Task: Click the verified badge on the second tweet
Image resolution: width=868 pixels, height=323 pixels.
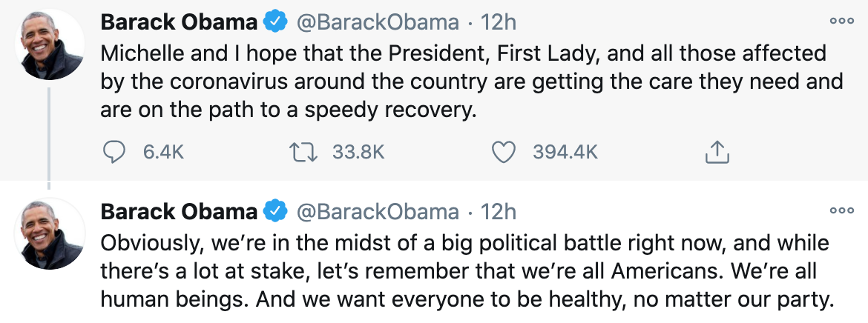Action: pyautogui.click(x=276, y=213)
